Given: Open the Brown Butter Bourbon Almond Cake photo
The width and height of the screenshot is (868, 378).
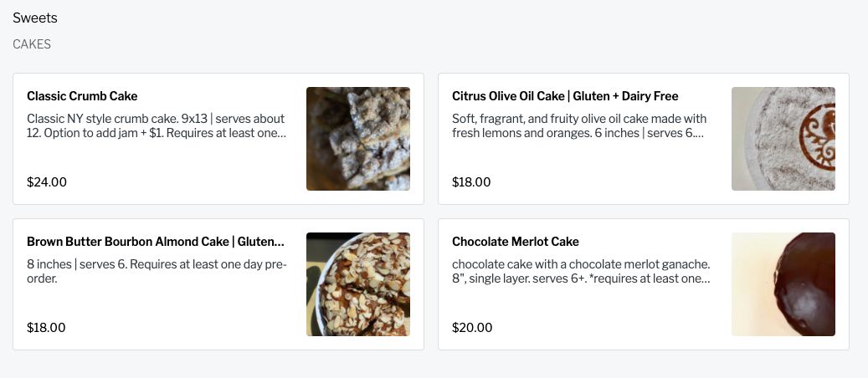Looking at the screenshot, I should (x=357, y=284).
